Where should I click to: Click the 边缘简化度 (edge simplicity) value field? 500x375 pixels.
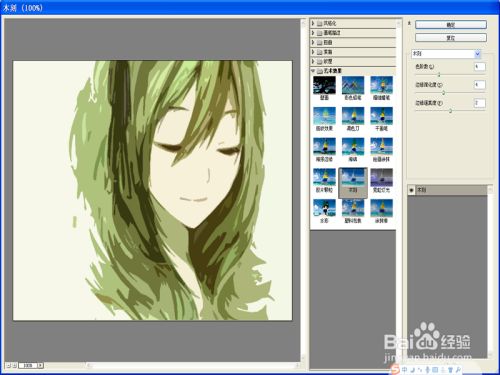[x=480, y=85]
